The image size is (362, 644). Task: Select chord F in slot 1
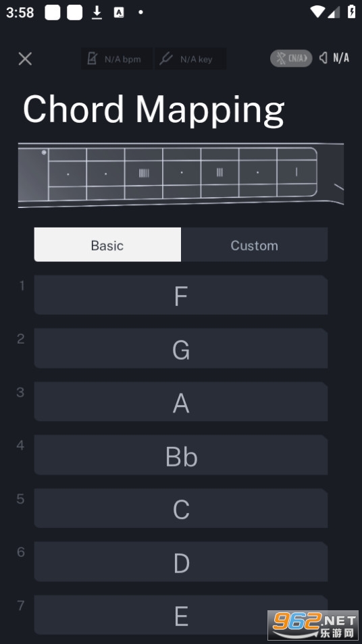tap(181, 295)
